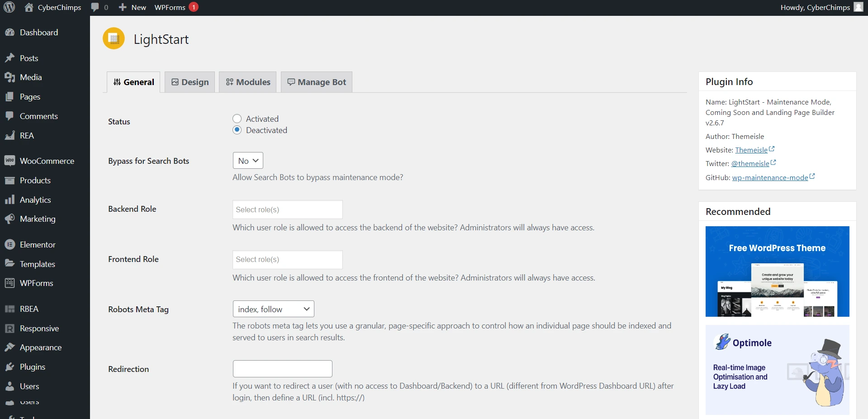The width and height of the screenshot is (868, 419).
Task: Click the Templates folder icon
Action: [10, 264]
